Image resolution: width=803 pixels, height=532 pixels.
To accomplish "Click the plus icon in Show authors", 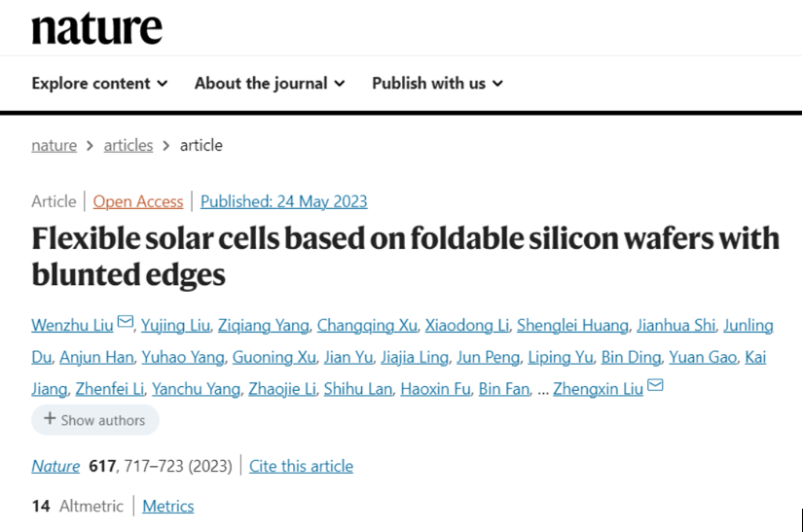I will [50, 420].
